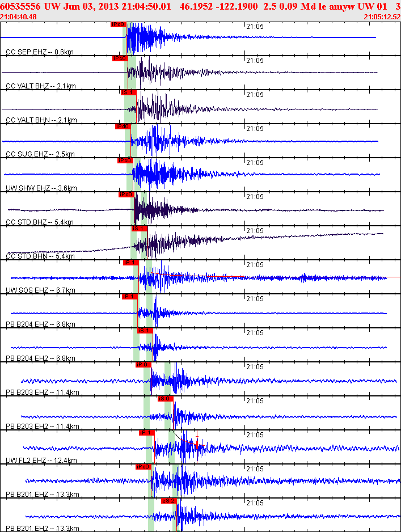This screenshot has width=401, height=532.
Task: Select the P pick marker on SOS EHZ trace
Action: tap(130, 263)
